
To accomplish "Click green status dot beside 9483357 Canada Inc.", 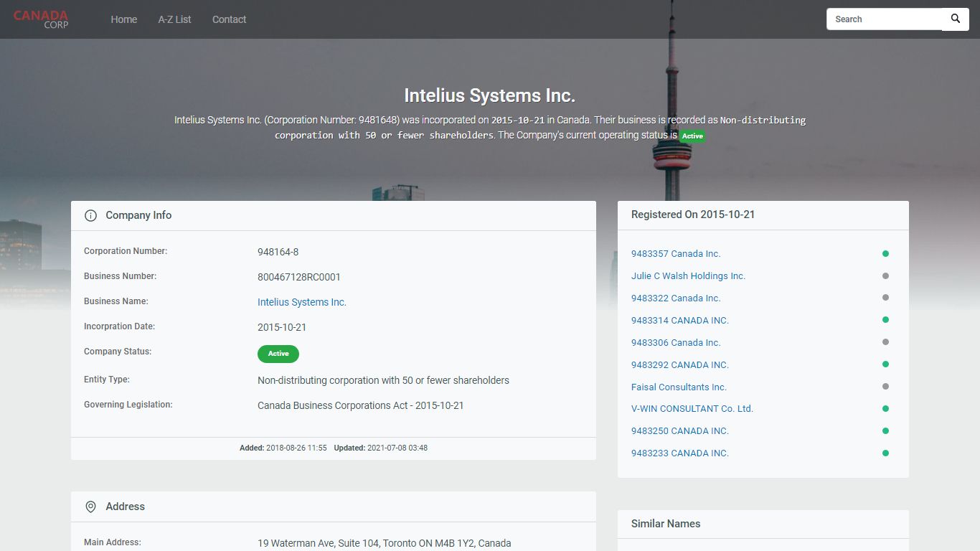I will (885, 253).
